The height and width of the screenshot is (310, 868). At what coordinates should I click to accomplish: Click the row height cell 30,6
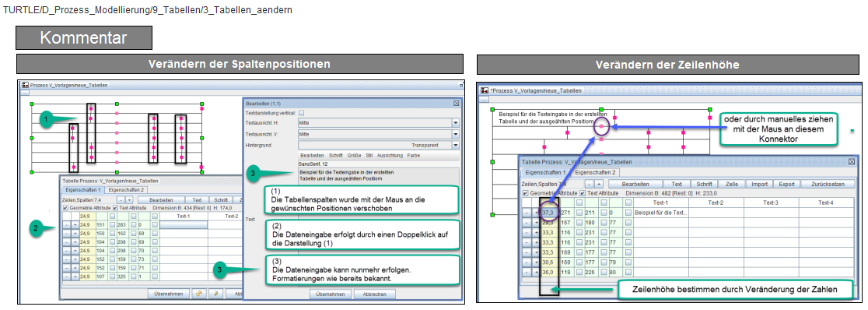(x=550, y=262)
